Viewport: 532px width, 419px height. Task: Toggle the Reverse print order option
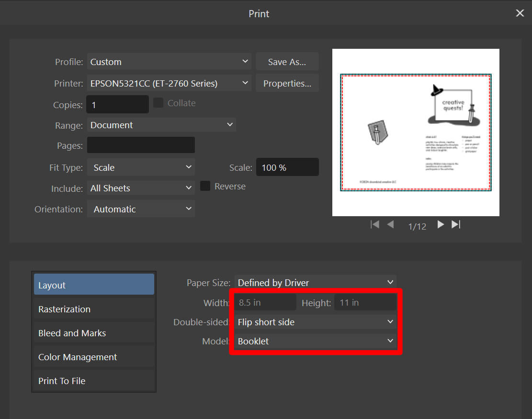[x=205, y=186]
